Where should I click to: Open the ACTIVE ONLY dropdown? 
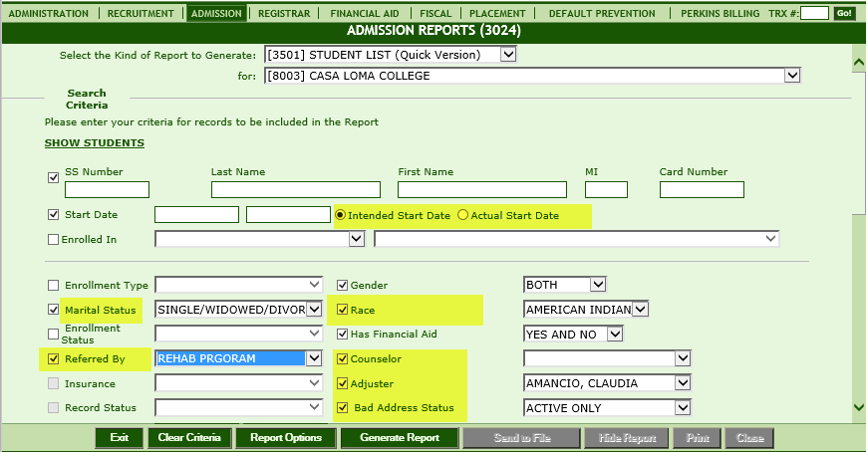click(607, 408)
